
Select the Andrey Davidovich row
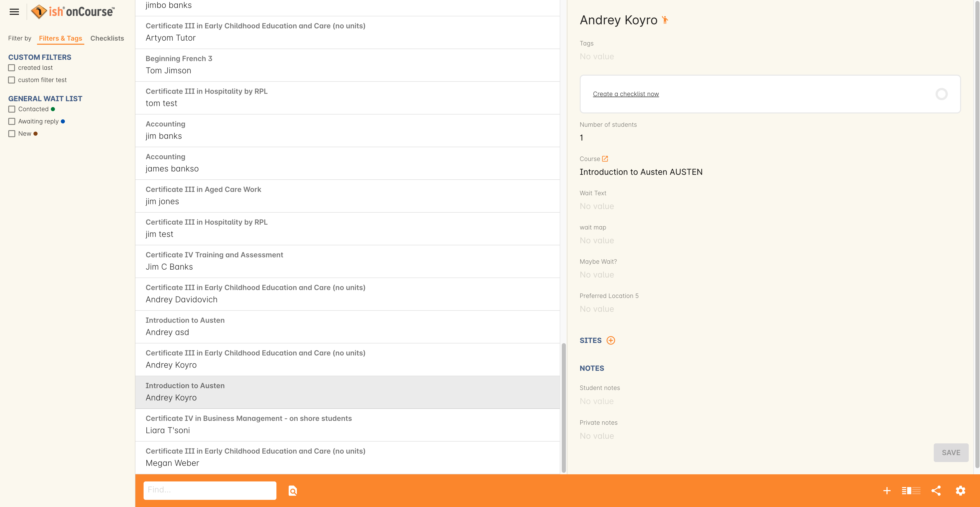[x=347, y=294]
